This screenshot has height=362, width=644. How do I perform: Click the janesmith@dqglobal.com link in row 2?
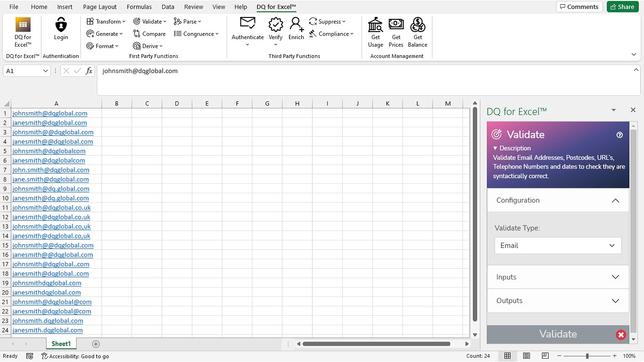point(50,123)
